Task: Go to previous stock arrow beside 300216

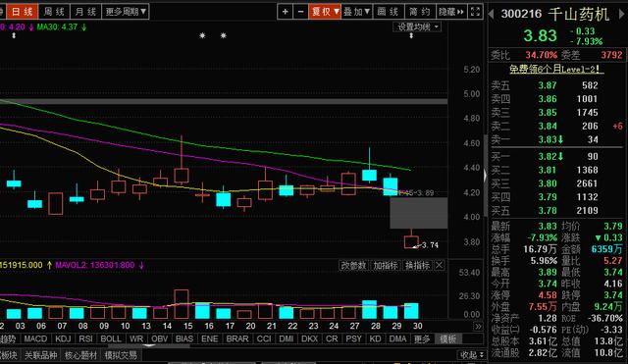Action: (x=491, y=14)
